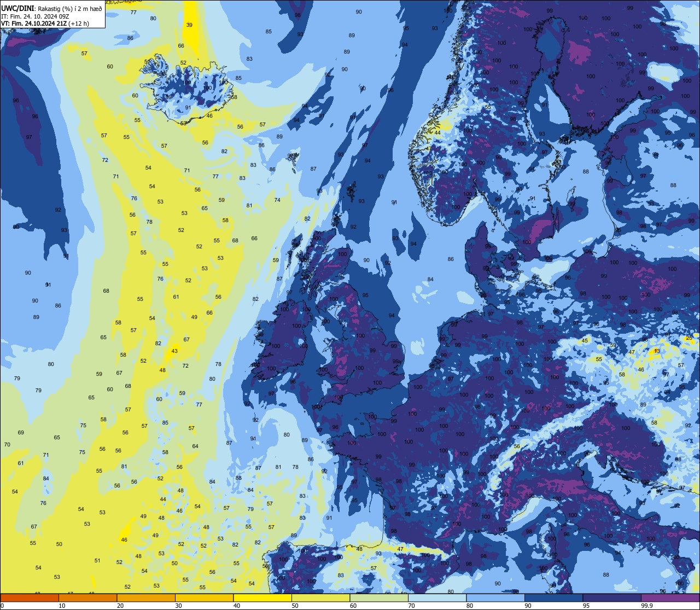Viewport: 700px width, 610px height.
Task: Click the light blue 80–90 legend swatch
Action: [x=495, y=597]
